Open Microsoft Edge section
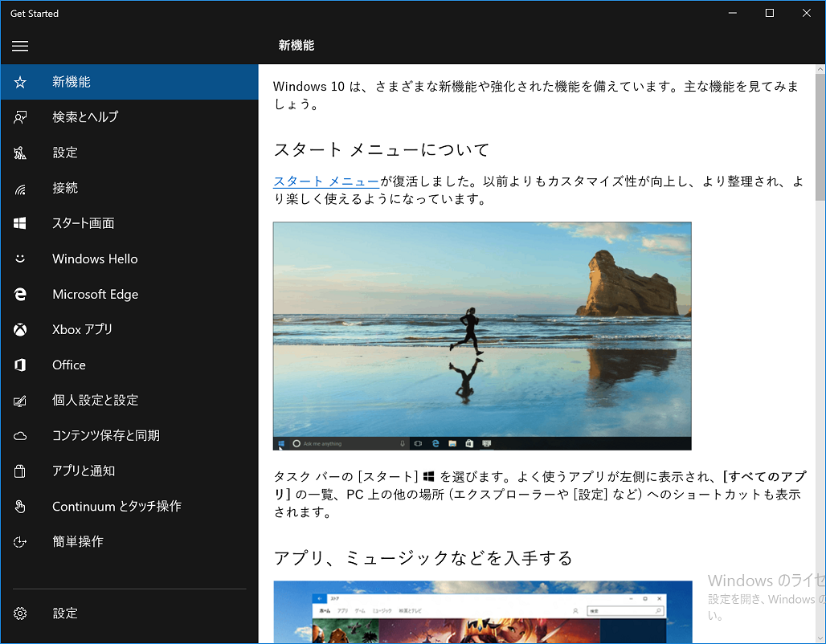The image size is (826, 644). (x=129, y=295)
